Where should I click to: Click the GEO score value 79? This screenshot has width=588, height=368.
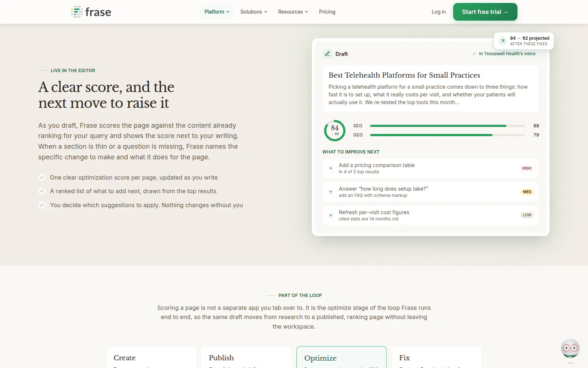[536, 135]
